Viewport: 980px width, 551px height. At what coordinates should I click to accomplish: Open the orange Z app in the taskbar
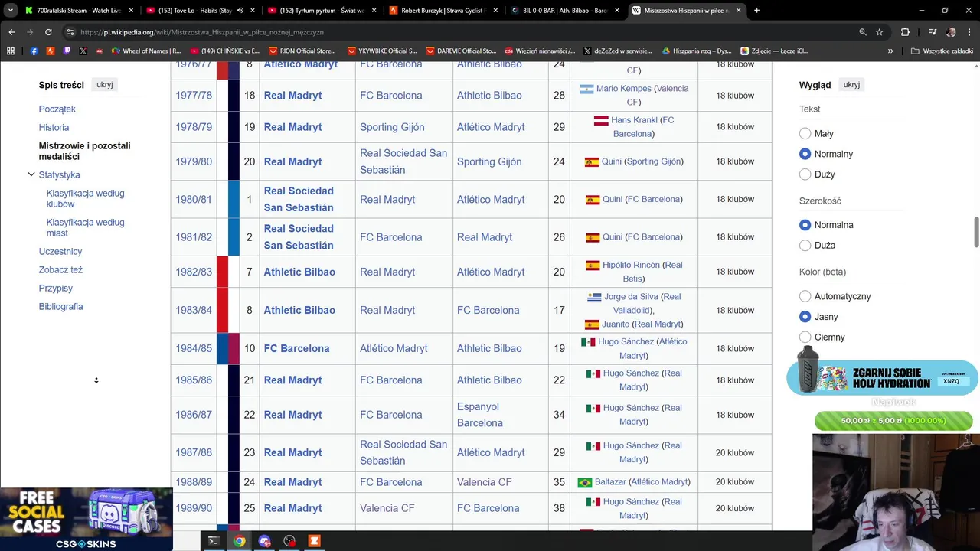tap(314, 541)
